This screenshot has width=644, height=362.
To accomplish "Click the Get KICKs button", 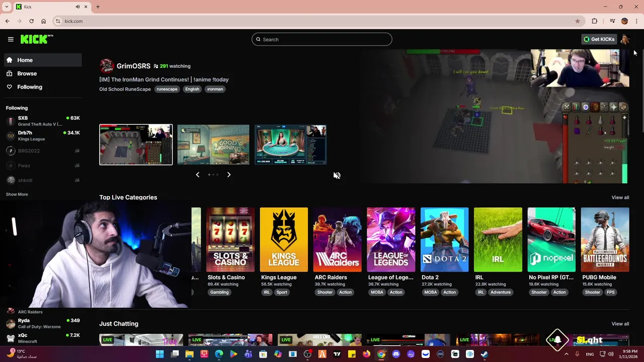I will coord(599,39).
